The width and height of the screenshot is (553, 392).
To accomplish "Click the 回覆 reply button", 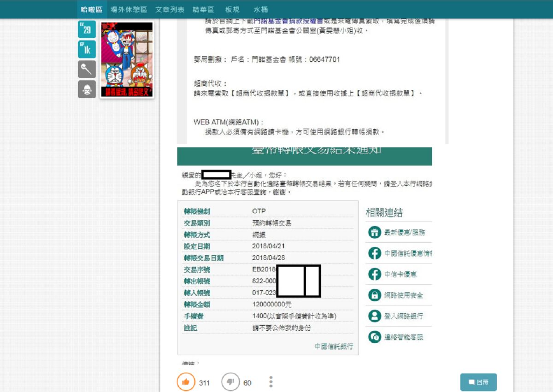I will click(478, 382).
